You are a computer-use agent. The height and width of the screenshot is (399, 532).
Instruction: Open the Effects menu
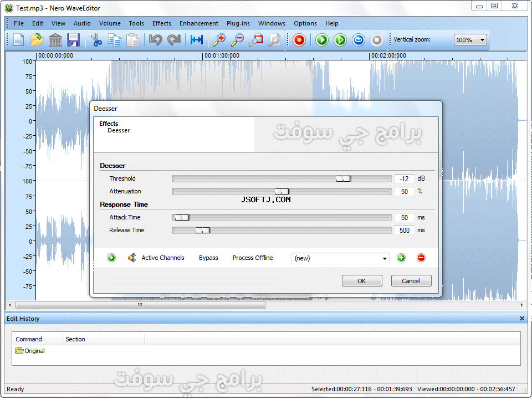(161, 23)
